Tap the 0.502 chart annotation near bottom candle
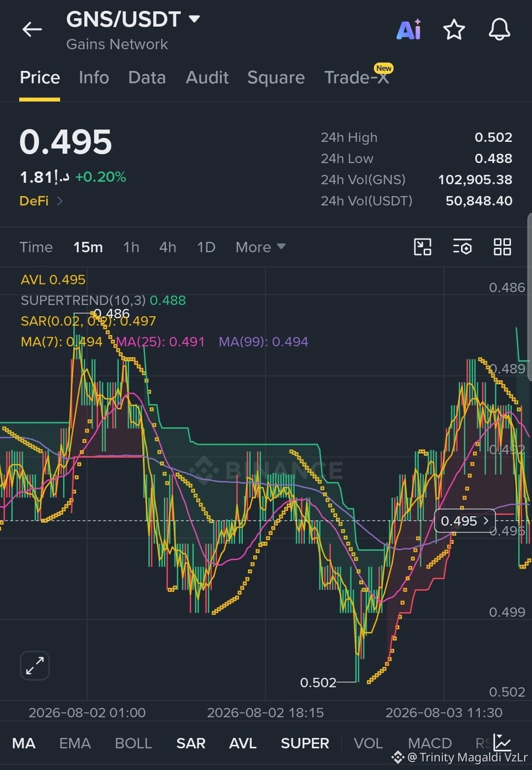This screenshot has width=532, height=770. coord(318,682)
